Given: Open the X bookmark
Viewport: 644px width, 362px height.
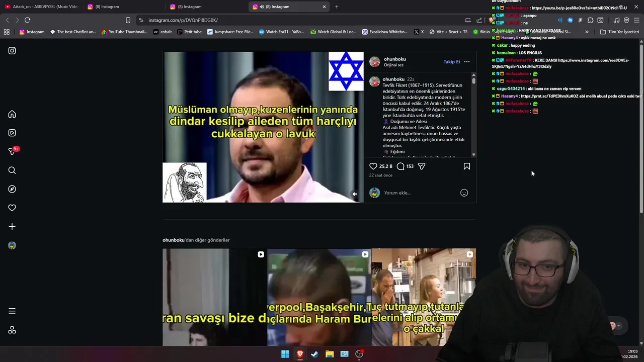Looking at the screenshot, I should [x=419, y=32].
